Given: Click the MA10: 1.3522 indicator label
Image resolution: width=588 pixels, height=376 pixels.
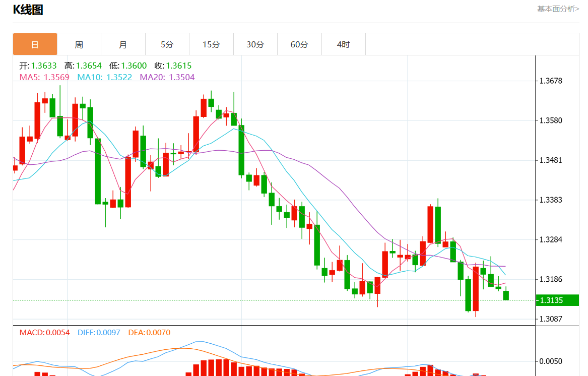Looking at the screenshot, I should point(105,77).
